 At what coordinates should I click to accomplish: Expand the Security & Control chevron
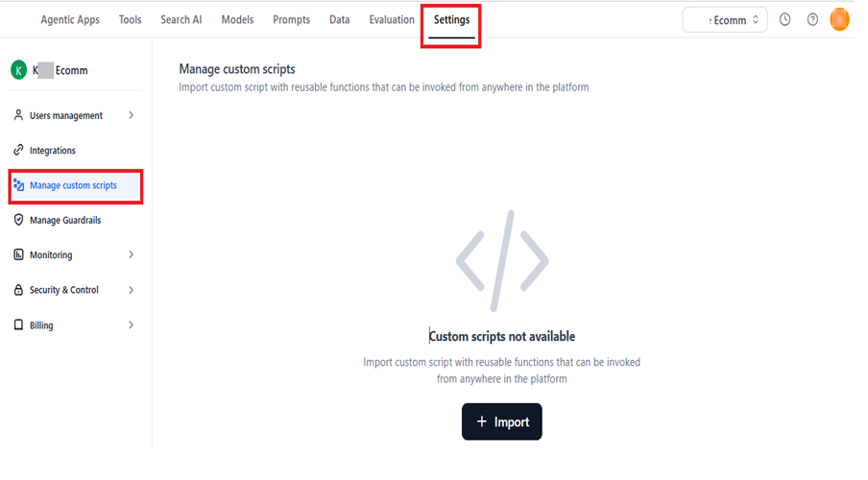131,290
